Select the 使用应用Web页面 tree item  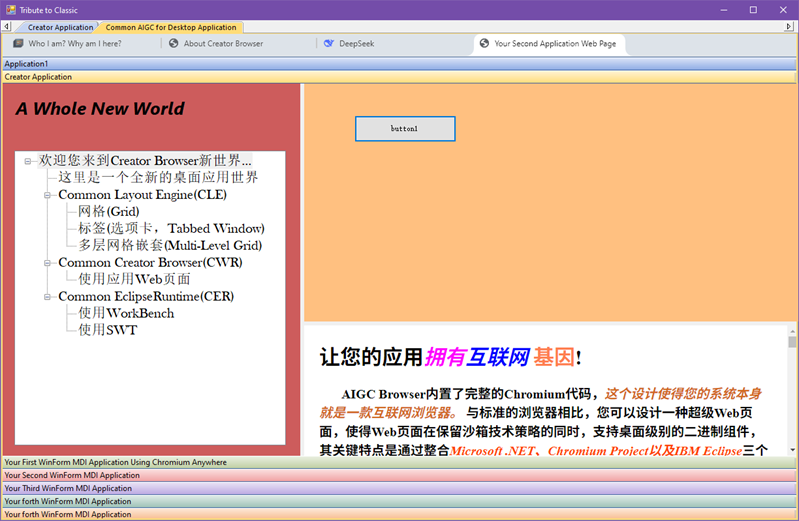134,279
